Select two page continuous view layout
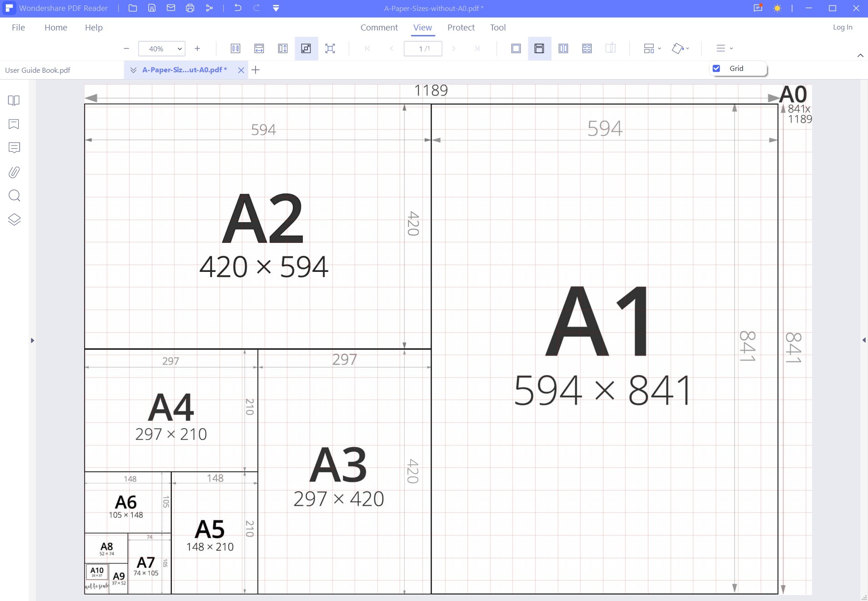Screen dimensions: 868x601 click(x=587, y=49)
